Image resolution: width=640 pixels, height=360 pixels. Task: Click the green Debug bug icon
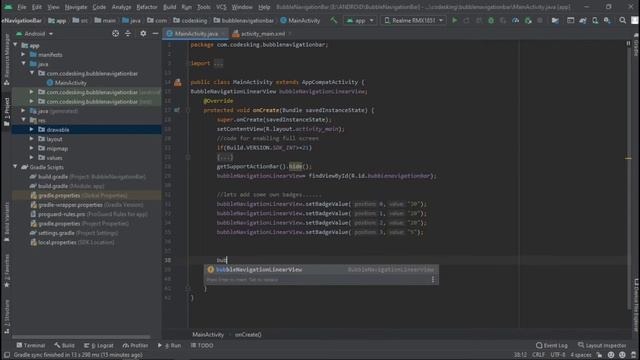[491, 20]
